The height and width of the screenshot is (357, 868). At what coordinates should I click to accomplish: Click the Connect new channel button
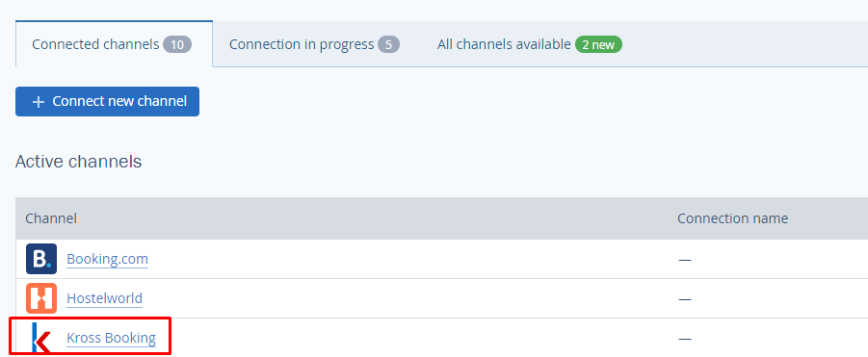(x=107, y=102)
